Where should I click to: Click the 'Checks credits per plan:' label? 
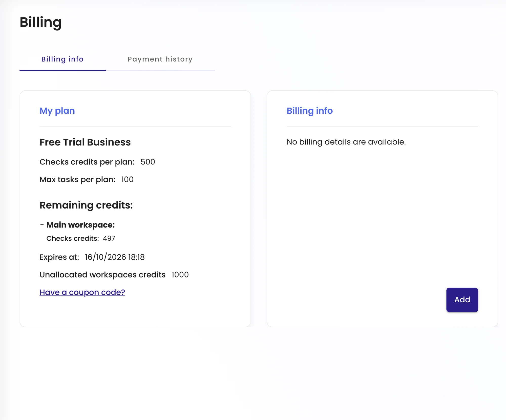tap(87, 162)
